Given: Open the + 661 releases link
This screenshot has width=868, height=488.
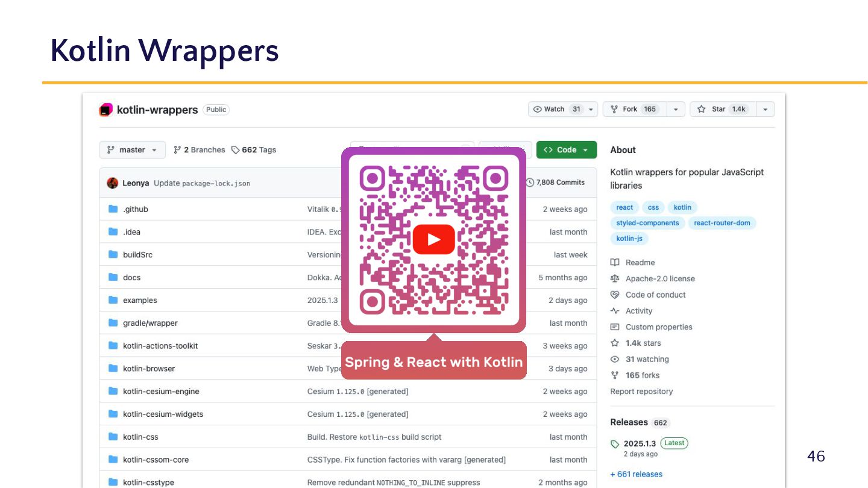Looking at the screenshot, I should click(x=636, y=474).
